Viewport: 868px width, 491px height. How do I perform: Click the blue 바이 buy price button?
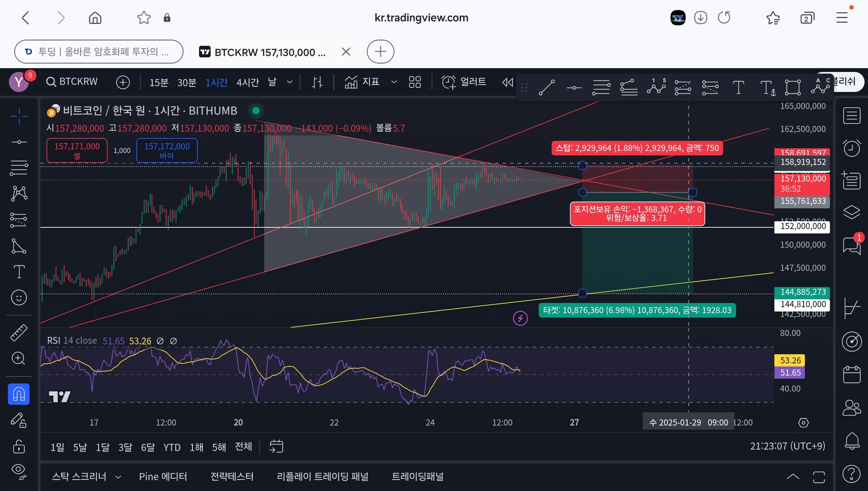click(167, 150)
